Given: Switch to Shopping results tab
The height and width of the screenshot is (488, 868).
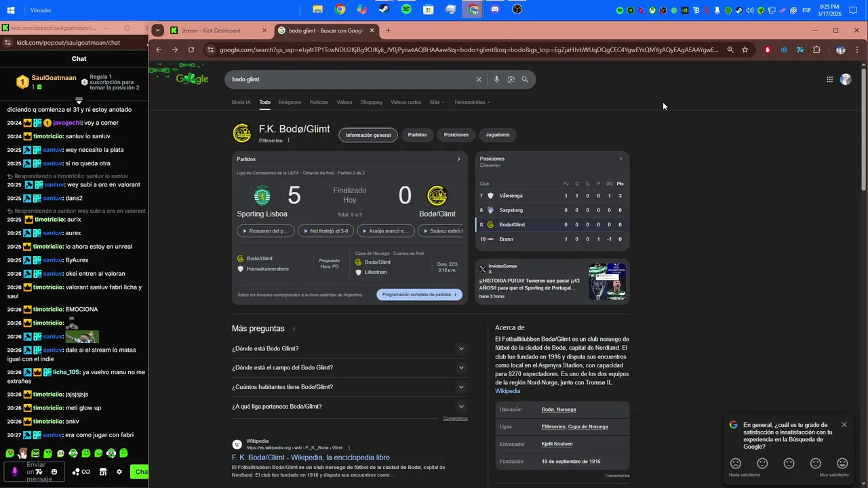Looking at the screenshot, I should click(x=371, y=102).
